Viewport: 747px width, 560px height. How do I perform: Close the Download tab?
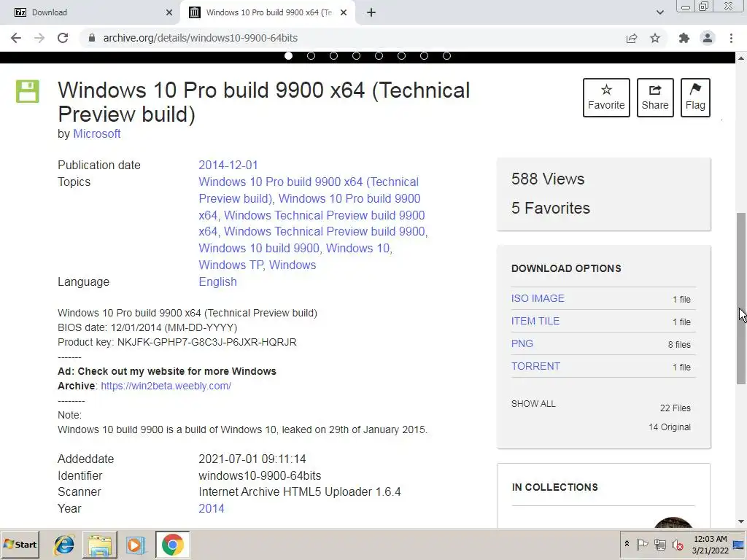(x=169, y=12)
